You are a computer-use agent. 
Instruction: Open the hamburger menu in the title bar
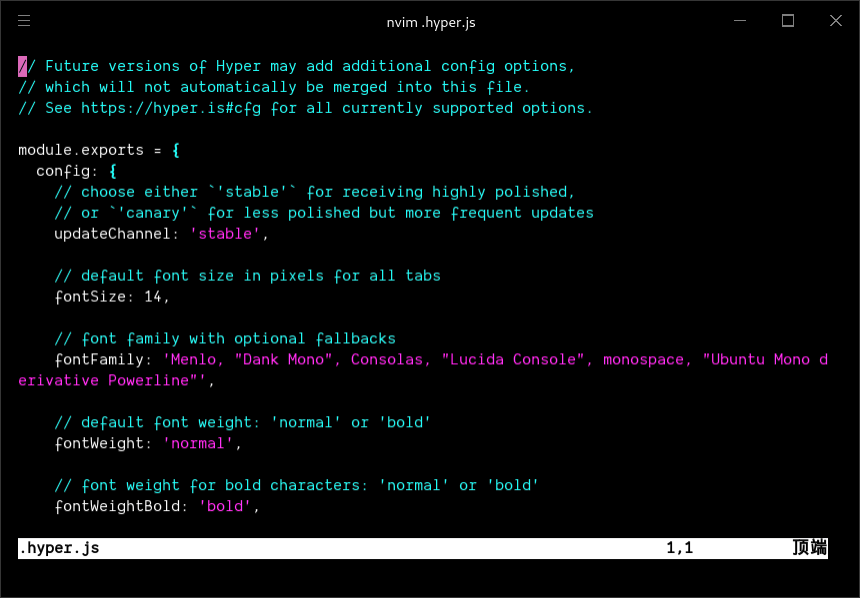pyautogui.click(x=24, y=21)
